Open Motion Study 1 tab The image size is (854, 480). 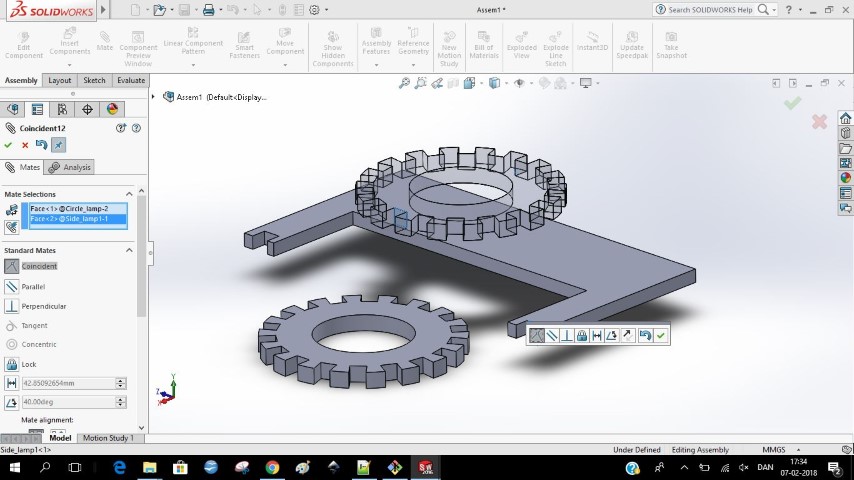click(108, 438)
